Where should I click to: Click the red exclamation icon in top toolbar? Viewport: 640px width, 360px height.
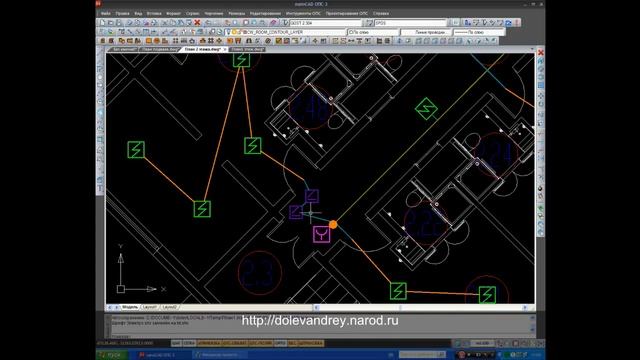point(517,23)
